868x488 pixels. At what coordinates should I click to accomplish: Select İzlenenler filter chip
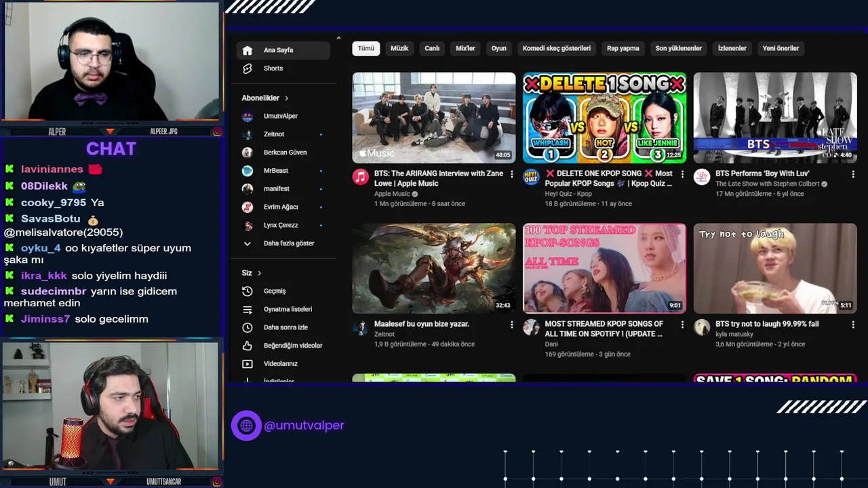click(x=732, y=48)
